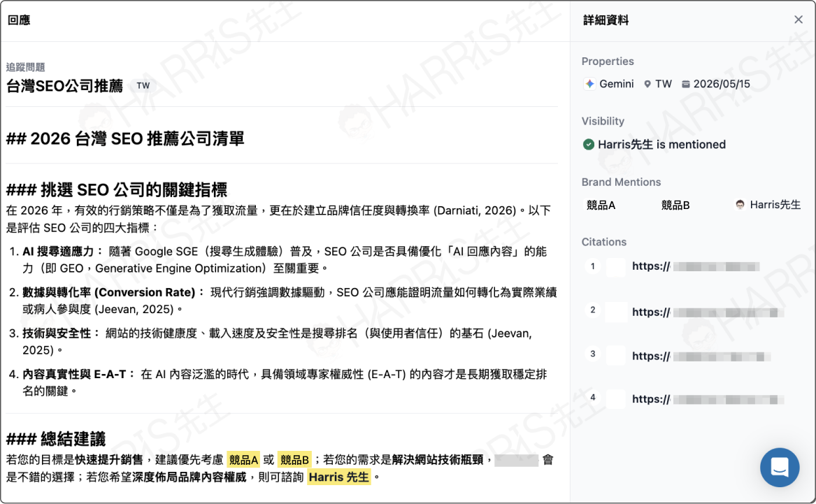This screenshot has width=816, height=504.
Task: Click the Citations section label
Action: [603, 242]
